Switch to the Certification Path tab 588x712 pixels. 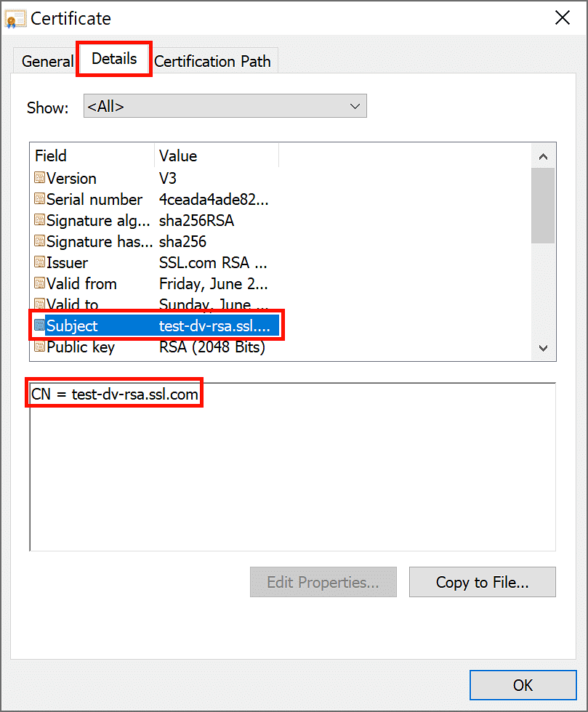(x=212, y=61)
